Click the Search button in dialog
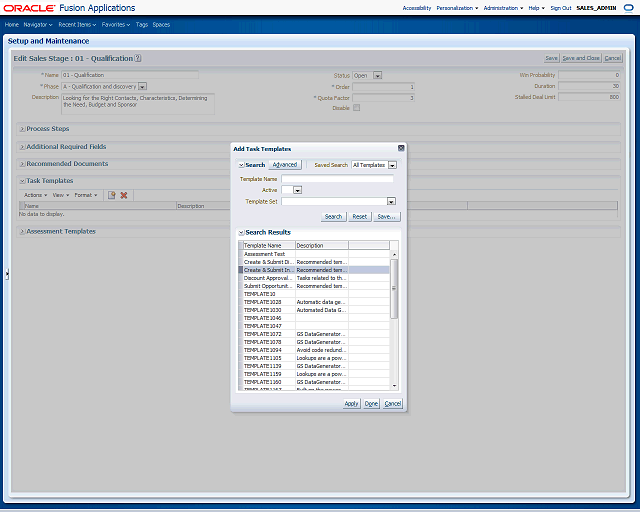Screen dimensions: 640x512 (x=333, y=217)
